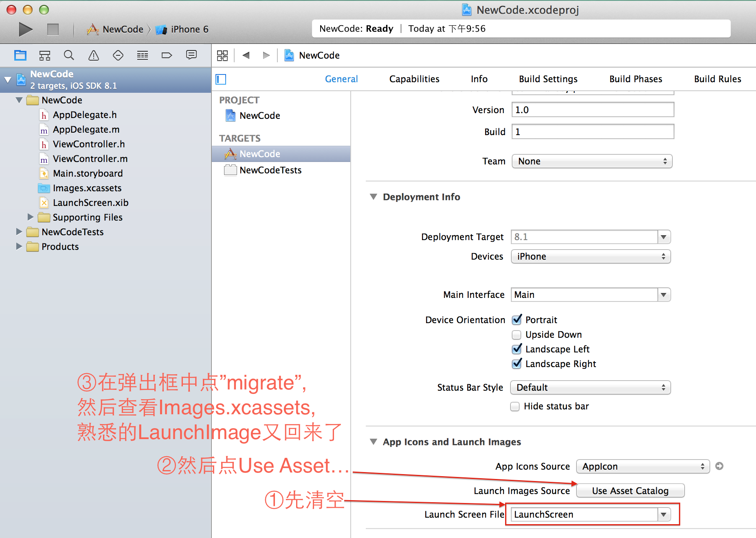The image size is (756, 538).
Task: Open the Devices dropdown
Action: point(591,256)
